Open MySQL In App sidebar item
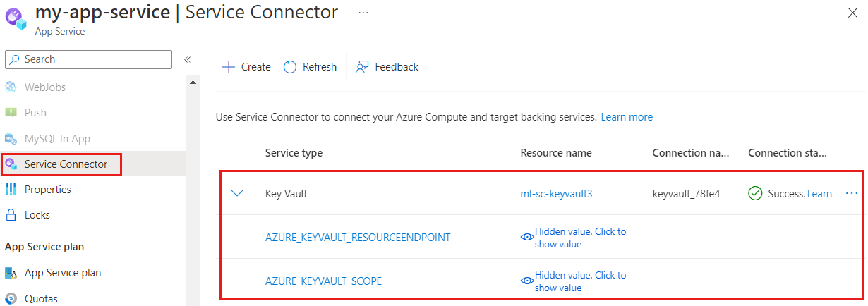The width and height of the screenshot is (868, 306). (57, 139)
